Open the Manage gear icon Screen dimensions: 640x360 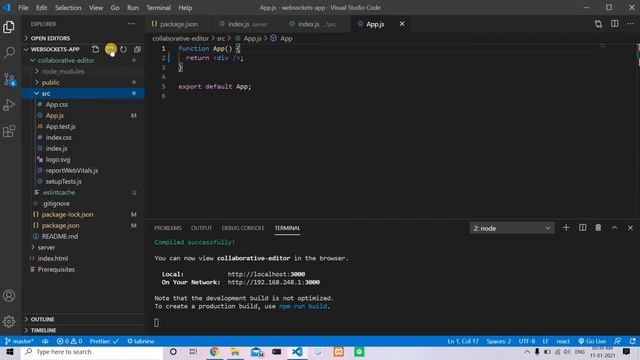click(x=9, y=321)
